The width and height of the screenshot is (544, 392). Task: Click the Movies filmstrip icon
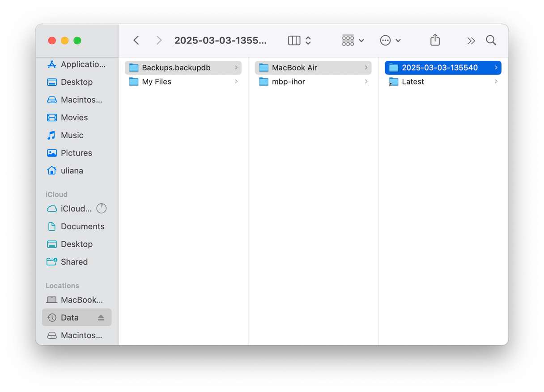coord(52,118)
